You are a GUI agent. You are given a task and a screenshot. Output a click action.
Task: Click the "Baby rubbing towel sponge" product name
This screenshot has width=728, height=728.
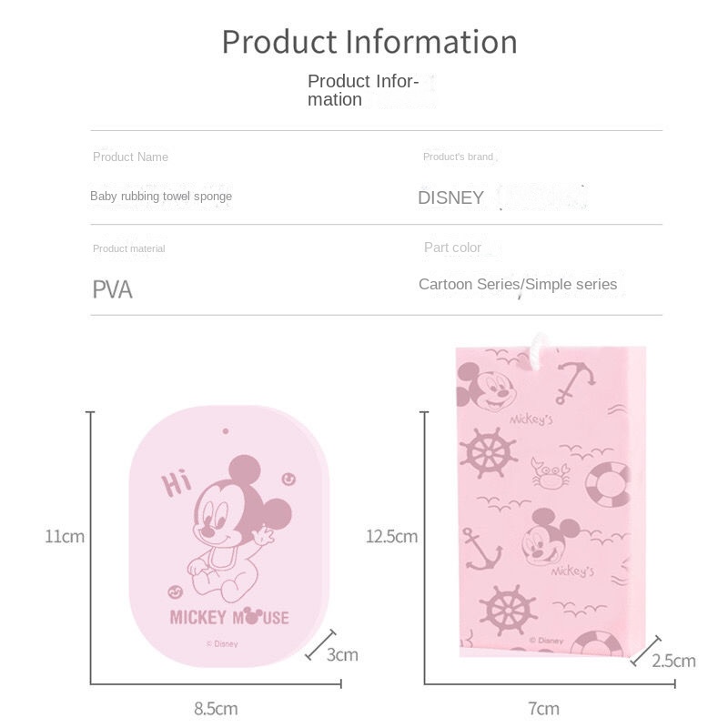tap(161, 197)
